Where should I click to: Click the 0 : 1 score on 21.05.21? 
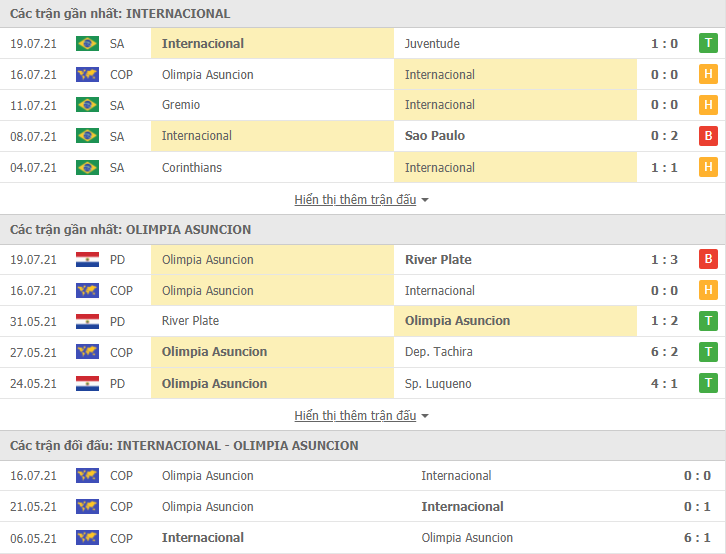coord(697,507)
